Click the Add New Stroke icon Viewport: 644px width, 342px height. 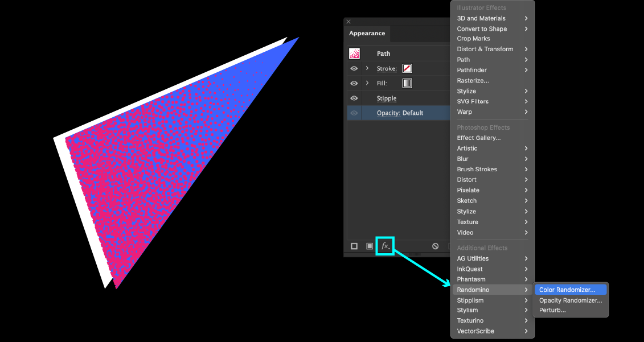(x=354, y=246)
